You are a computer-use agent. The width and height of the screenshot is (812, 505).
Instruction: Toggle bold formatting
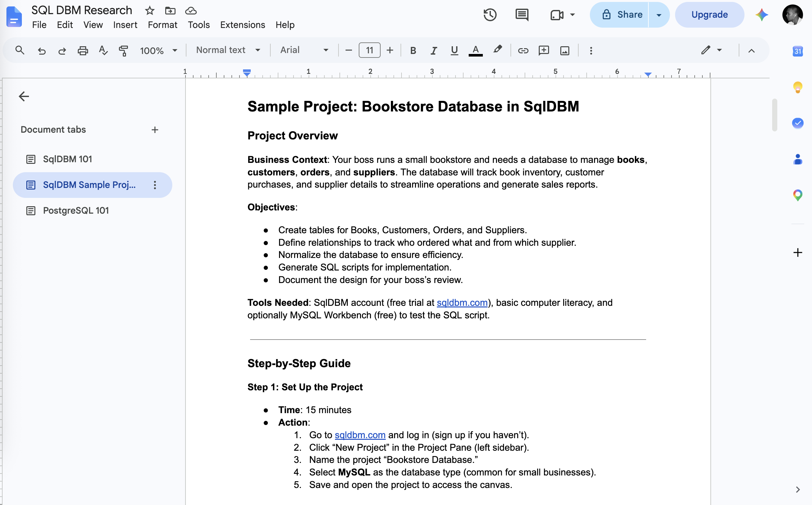(x=413, y=50)
